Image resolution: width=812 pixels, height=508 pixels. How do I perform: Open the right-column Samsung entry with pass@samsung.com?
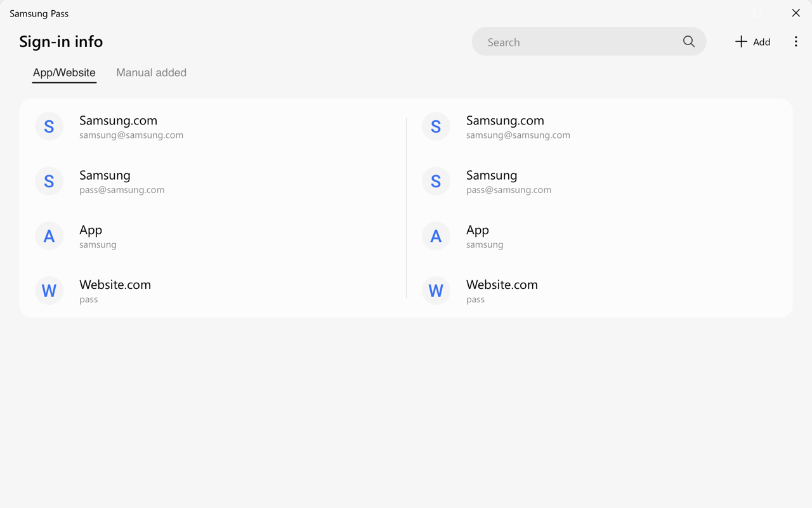[492, 175]
